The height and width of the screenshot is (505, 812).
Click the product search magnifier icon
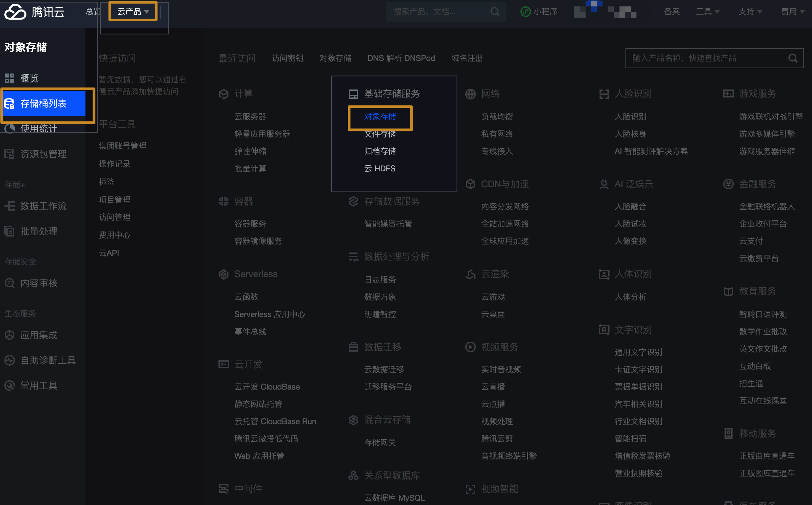793,59
